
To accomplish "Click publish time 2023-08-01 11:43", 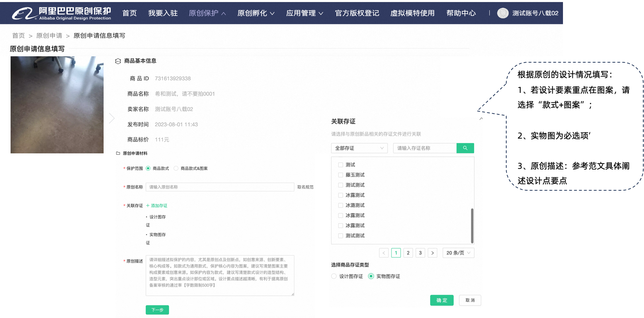I will (176, 125).
